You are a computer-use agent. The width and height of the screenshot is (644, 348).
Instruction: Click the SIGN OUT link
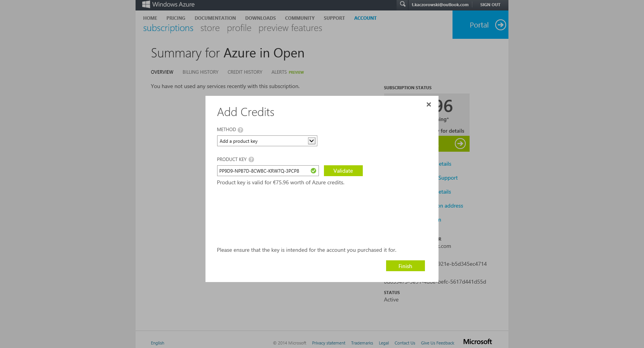pyautogui.click(x=490, y=5)
